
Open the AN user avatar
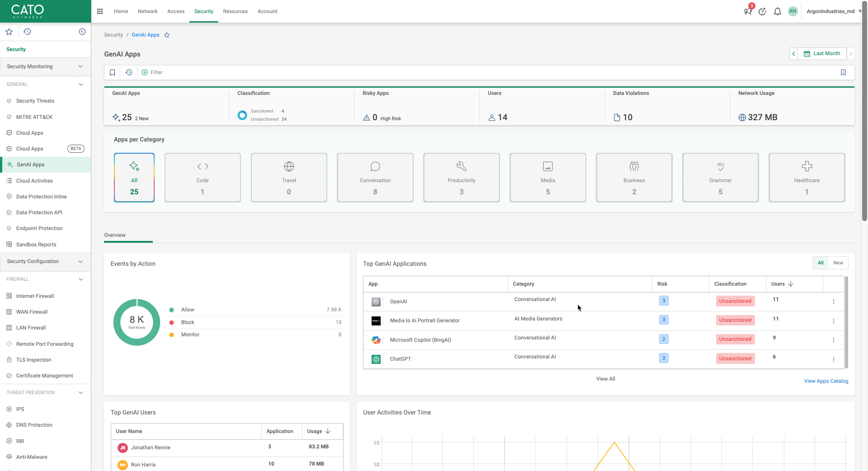tap(793, 11)
